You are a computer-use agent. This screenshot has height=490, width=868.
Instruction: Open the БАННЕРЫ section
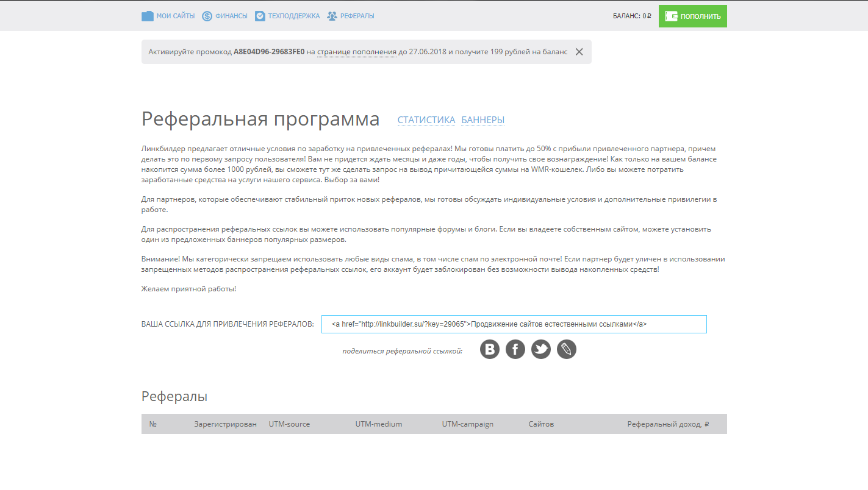(x=482, y=119)
